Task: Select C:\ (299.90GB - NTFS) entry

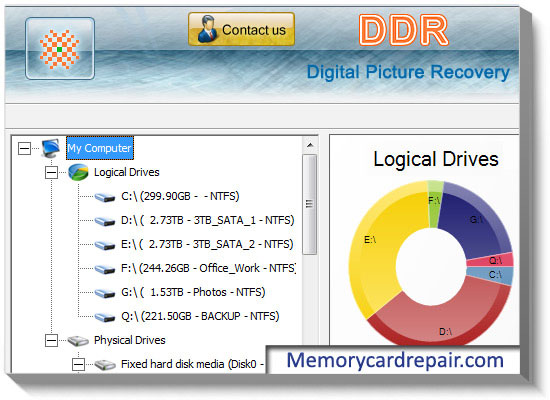Action: [180, 196]
